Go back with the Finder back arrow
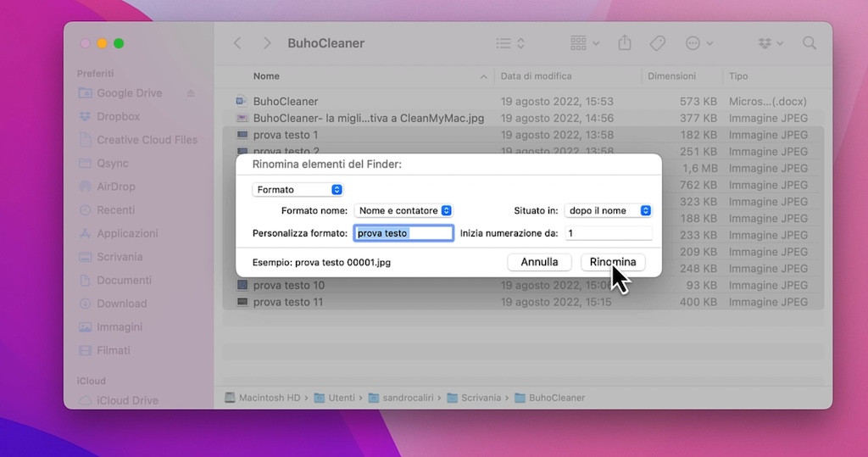Viewport: 868px width, 457px height. [x=237, y=43]
